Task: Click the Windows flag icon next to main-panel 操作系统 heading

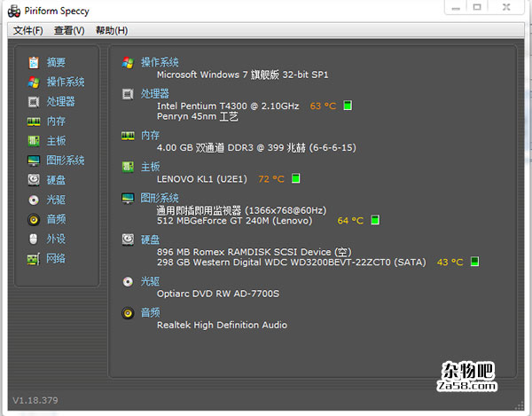Action: point(128,62)
